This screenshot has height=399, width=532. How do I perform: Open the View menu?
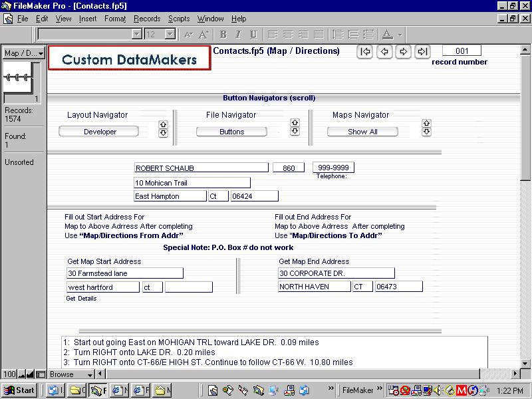63,19
